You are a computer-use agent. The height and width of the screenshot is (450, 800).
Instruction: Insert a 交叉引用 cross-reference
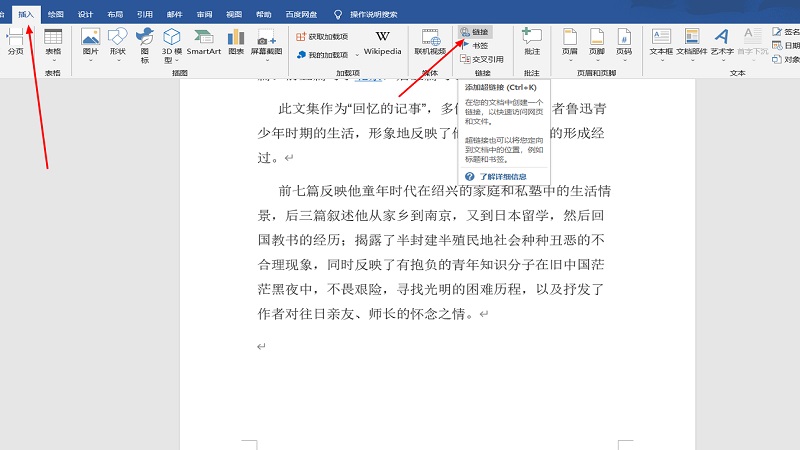481,59
